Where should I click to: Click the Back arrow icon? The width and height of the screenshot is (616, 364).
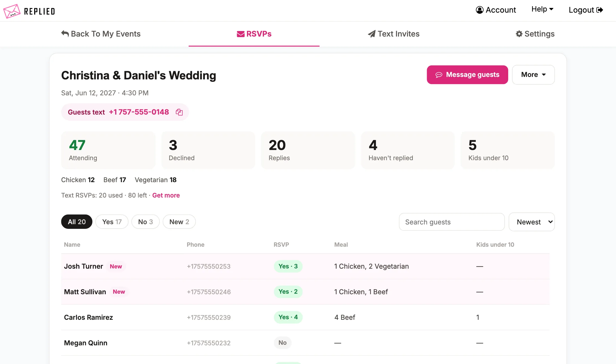(x=65, y=34)
